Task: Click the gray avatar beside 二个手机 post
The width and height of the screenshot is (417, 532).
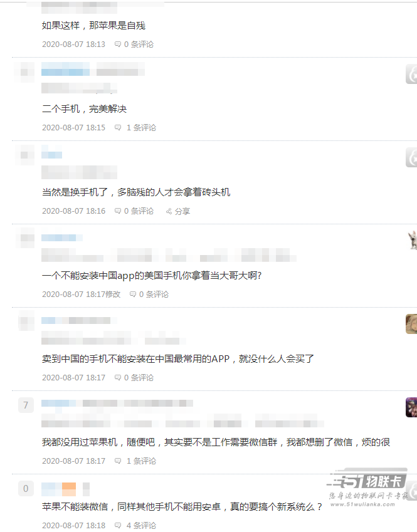Action: point(411,74)
